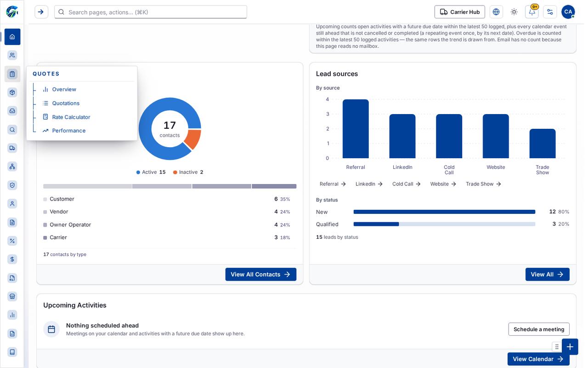Click the magnifier sidebar icon

12,130
